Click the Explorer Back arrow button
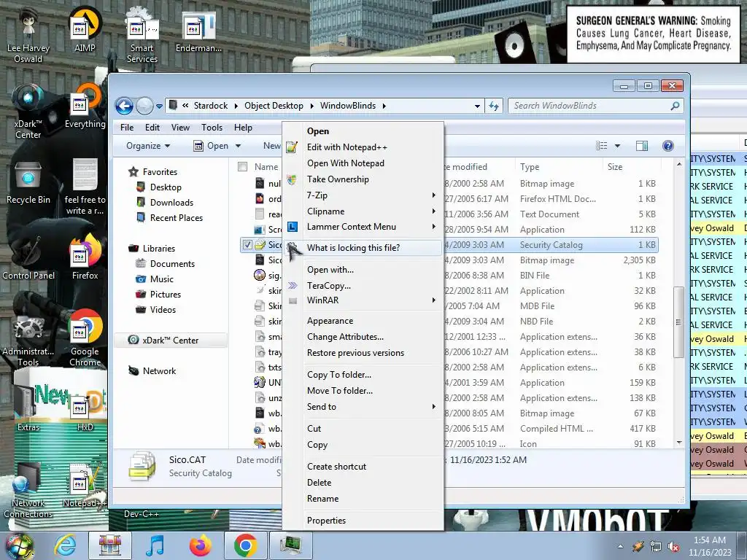747x560 pixels. pos(124,106)
